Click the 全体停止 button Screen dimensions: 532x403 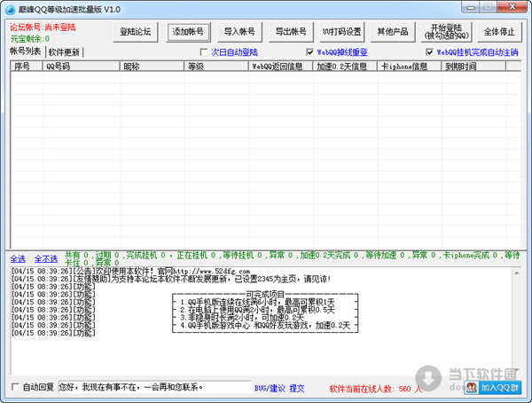pyautogui.click(x=499, y=32)
